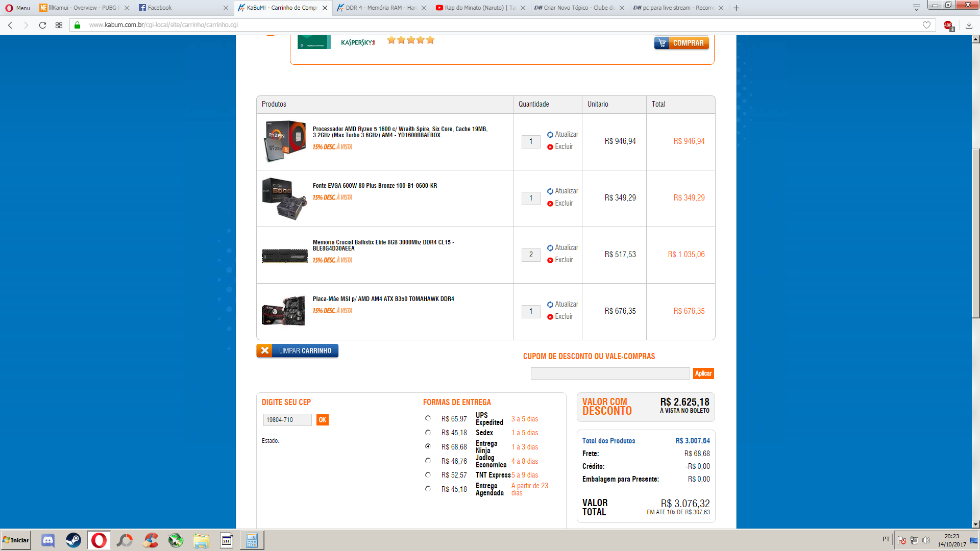Open Steam from the taskbar
The image size is (980, 551).
coord(73,540)
